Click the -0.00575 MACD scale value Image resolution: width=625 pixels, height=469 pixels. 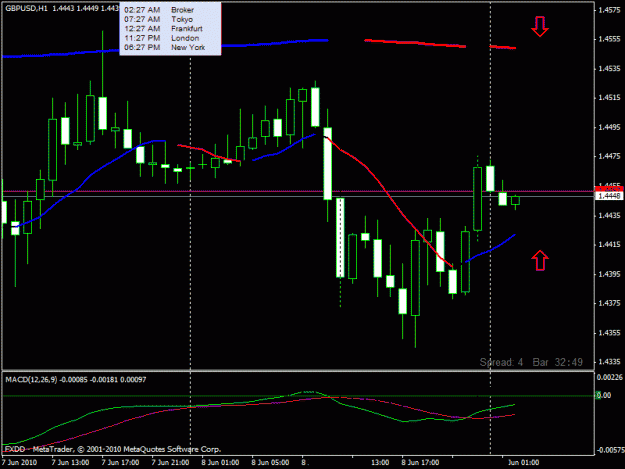610,450
